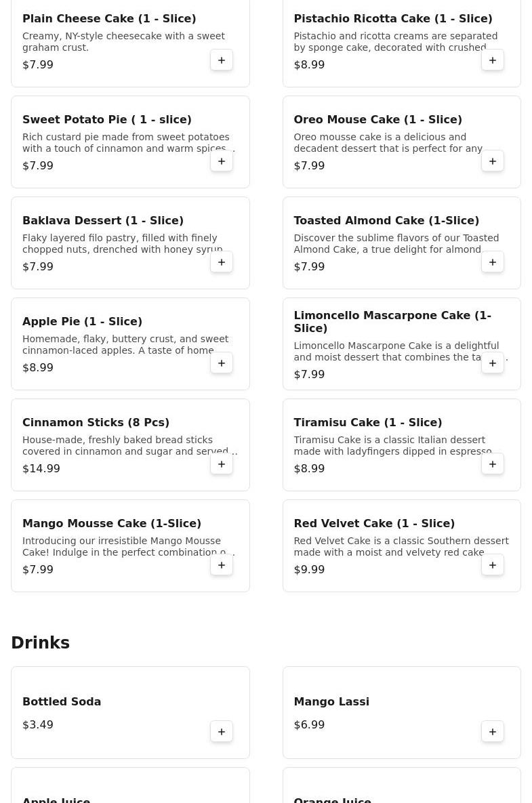Add Plain Cheese Cake slice with plus icon
This screenshot has width=532, height=803.
pyautogui.click(x=221, y=60)
